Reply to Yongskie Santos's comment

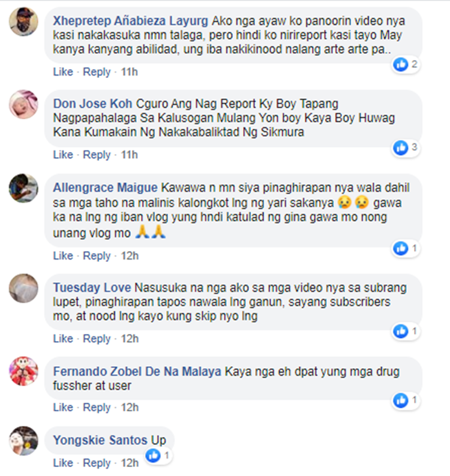click(x=97, y=463)
